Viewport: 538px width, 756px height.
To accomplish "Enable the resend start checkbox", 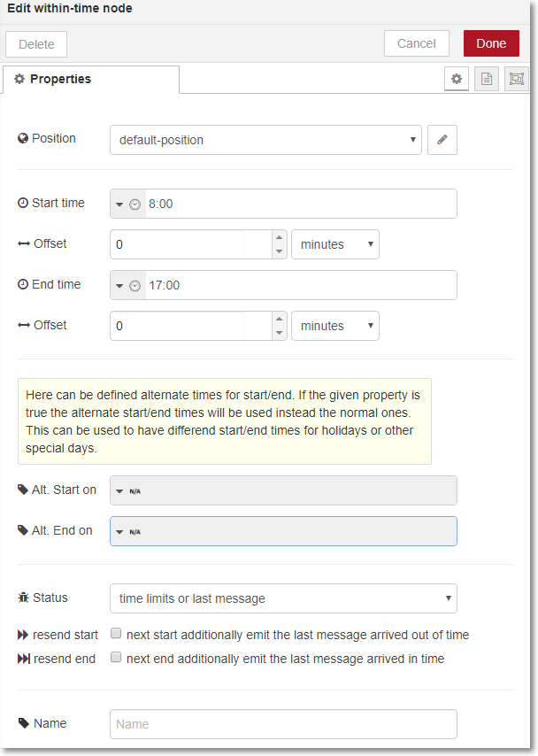I will pos(116,633).
